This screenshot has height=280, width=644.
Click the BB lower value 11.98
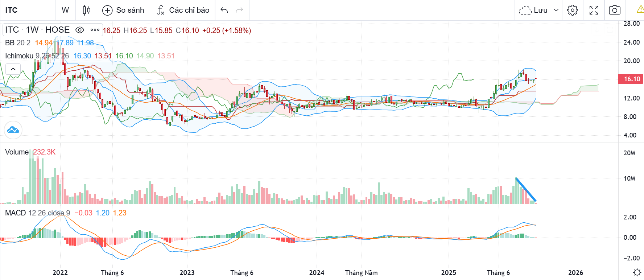point(85,43)
